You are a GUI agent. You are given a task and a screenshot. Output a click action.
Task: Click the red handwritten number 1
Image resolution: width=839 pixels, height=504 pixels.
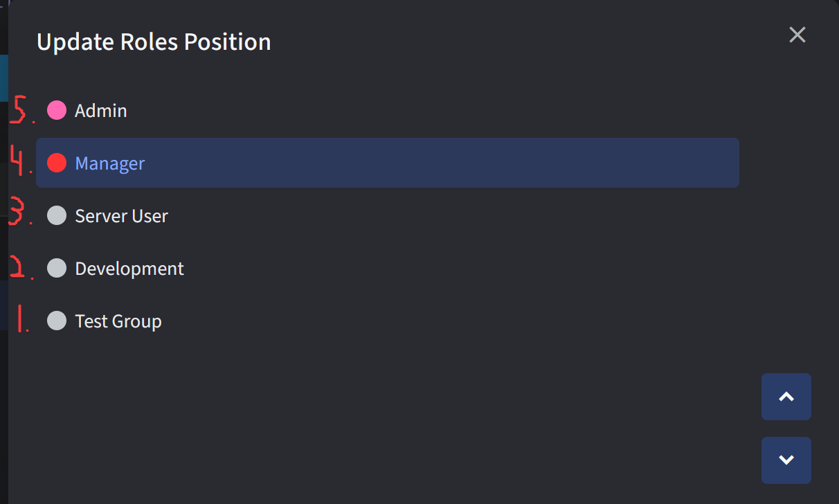[x=21, y=318]
